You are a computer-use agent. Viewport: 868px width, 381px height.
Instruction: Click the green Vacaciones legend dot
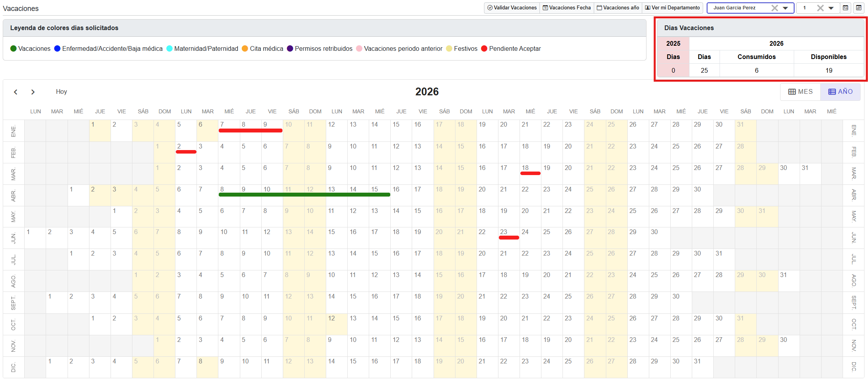13,48
